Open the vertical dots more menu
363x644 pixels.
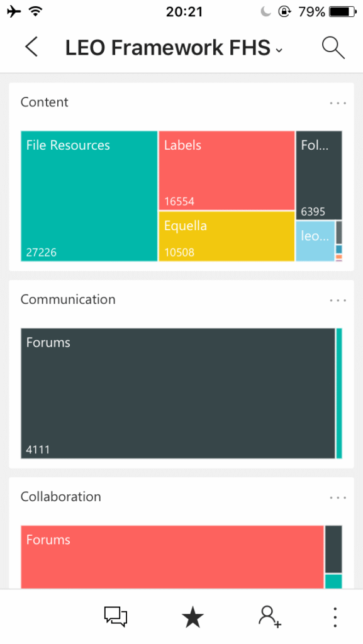tap(335, 618)
